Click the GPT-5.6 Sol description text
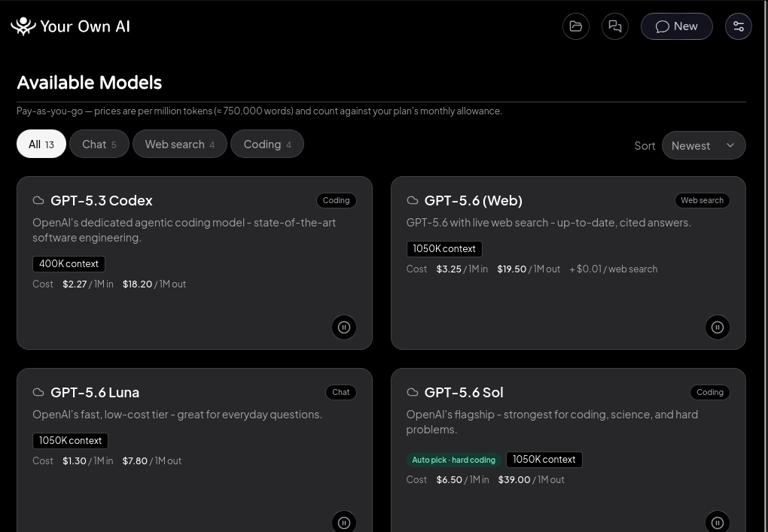Screen dimensions: 768x532 pyautogui.click(x=552, y=422)
